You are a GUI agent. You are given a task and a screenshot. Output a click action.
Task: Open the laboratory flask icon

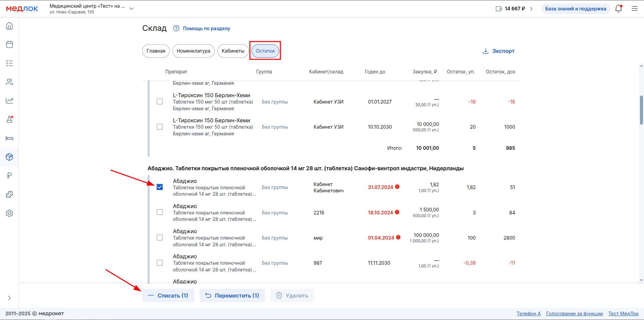(9, 119)
